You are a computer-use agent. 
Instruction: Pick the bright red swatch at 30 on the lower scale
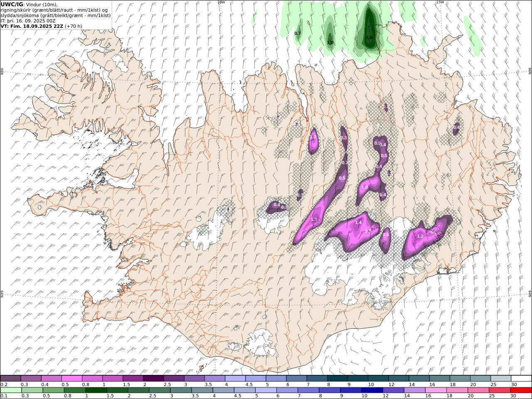click(x=521, y=390)
